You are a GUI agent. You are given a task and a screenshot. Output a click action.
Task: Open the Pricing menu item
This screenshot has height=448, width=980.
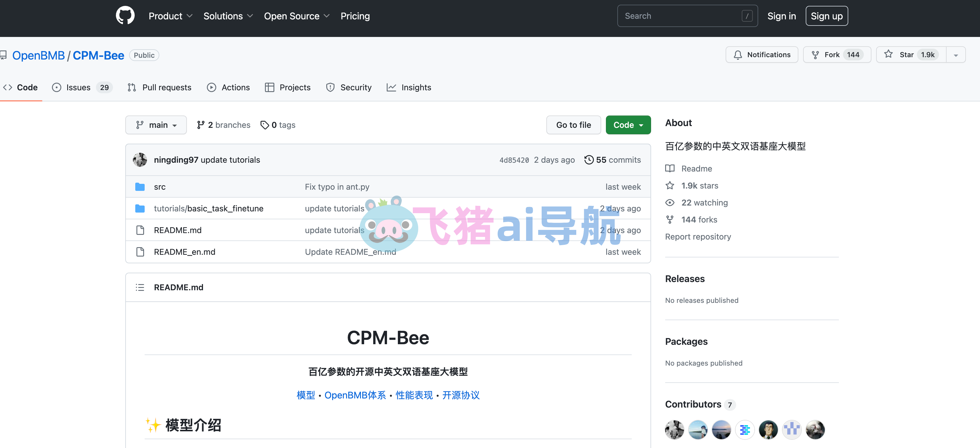pyautogui.click(x=355, y=16)
